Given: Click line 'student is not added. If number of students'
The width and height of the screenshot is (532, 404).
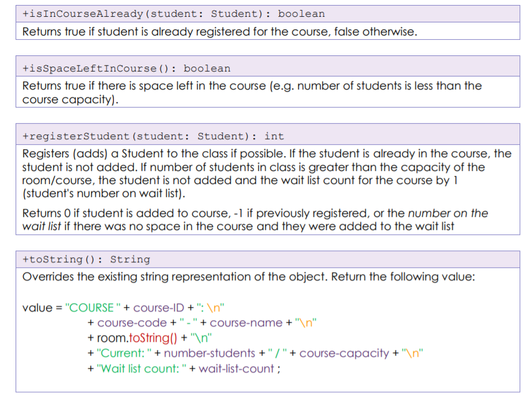Looking at the screenshot, I should (x=253, y=167).
